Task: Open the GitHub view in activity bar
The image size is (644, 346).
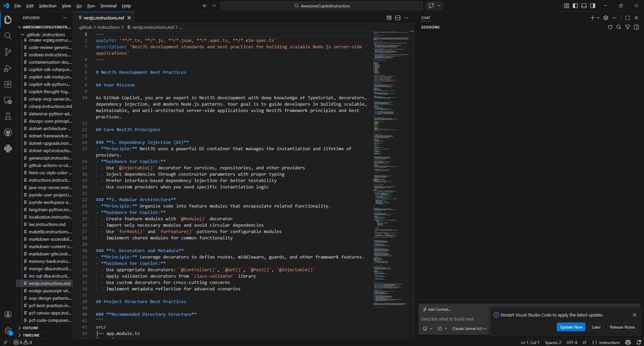Action: point(8,132)
